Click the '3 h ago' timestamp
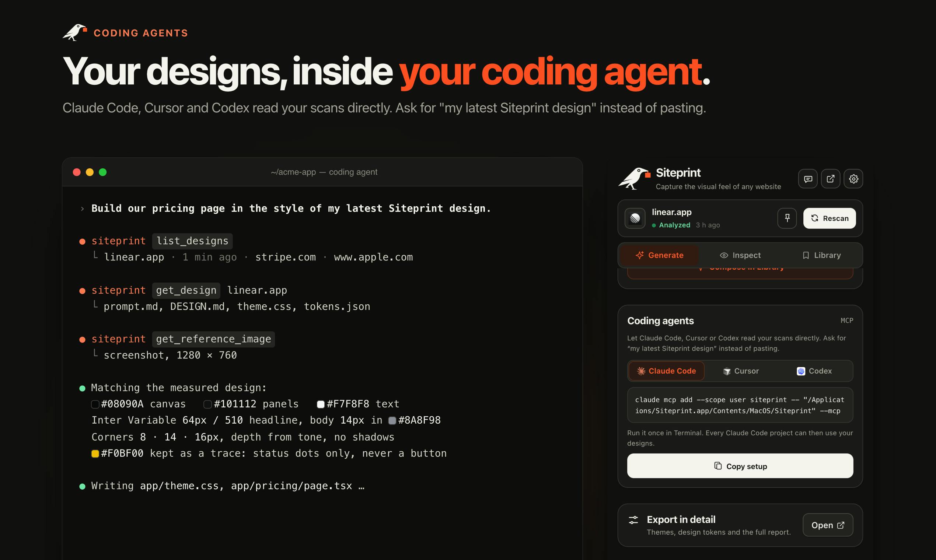Screen dimensions: 936x560 point(708,225)
